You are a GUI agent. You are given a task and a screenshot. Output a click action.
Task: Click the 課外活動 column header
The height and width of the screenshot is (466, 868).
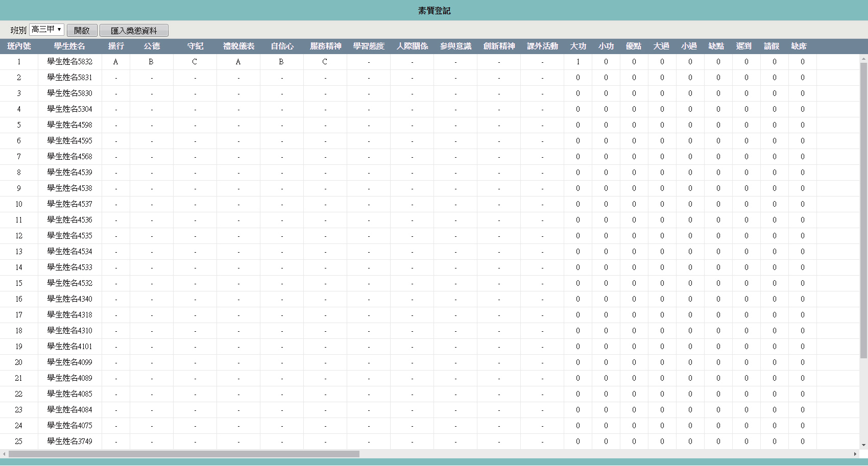542,46
